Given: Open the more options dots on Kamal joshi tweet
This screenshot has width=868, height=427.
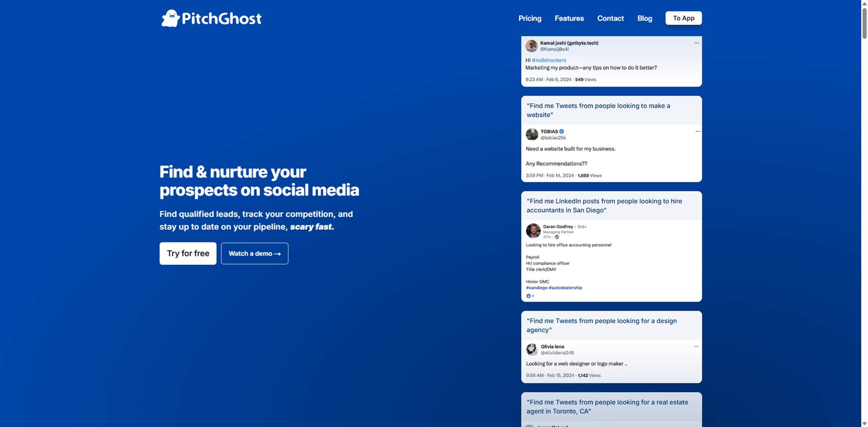Looking at the screenshot, I should tap(696, 43).
